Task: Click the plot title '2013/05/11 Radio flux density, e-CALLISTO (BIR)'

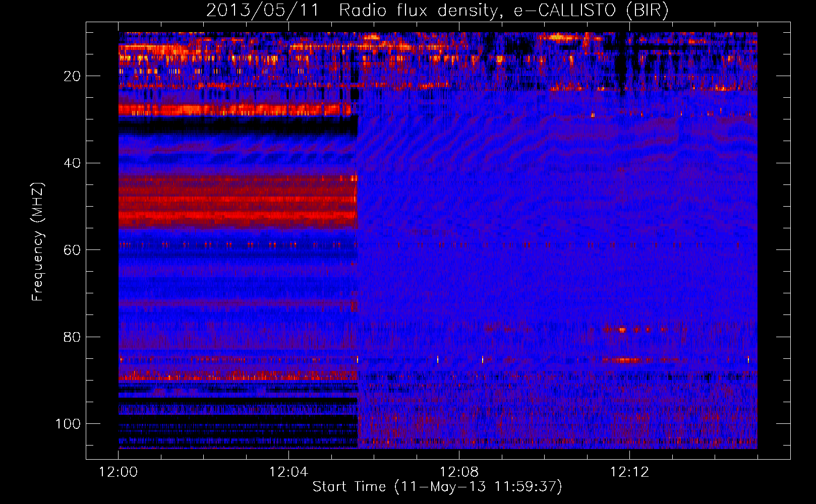Action: tap(437, 10)
